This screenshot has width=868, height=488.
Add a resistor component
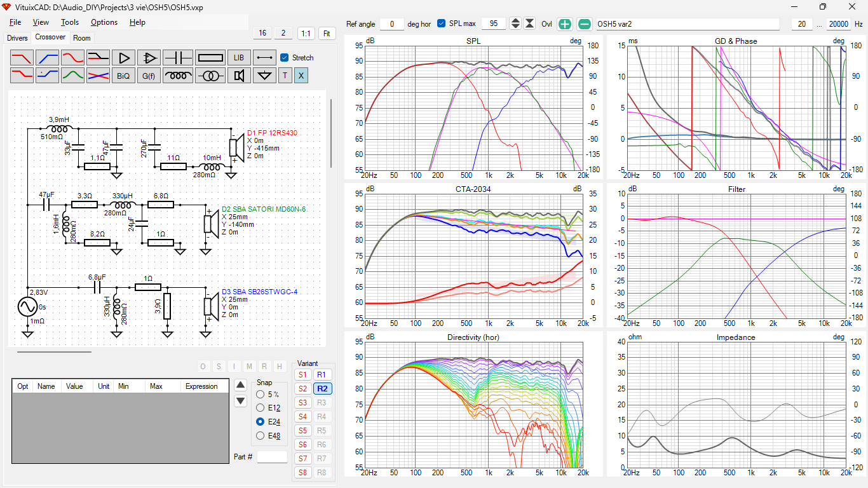click(x=210, y=58)
